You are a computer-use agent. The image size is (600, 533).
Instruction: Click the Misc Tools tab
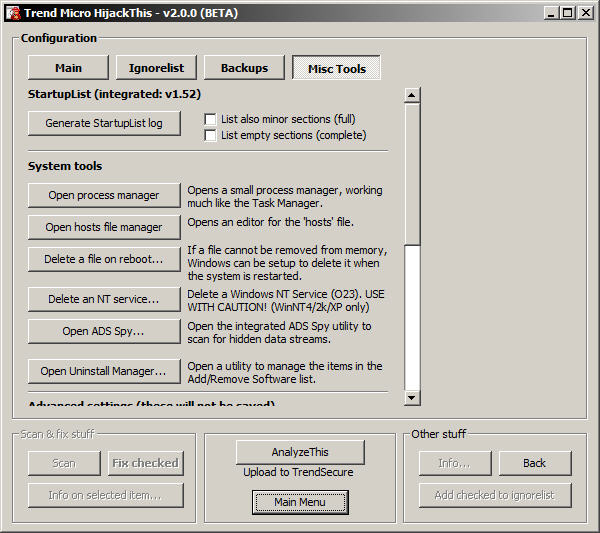(337, 68)
